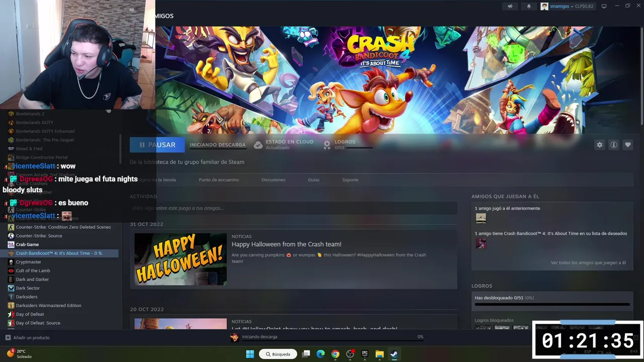Click the plus icon beside Añadir un producto

click(x=8, y=337)
